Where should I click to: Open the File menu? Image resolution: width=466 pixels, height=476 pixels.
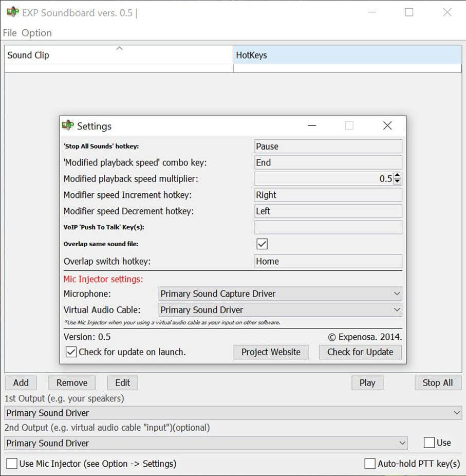10,33
